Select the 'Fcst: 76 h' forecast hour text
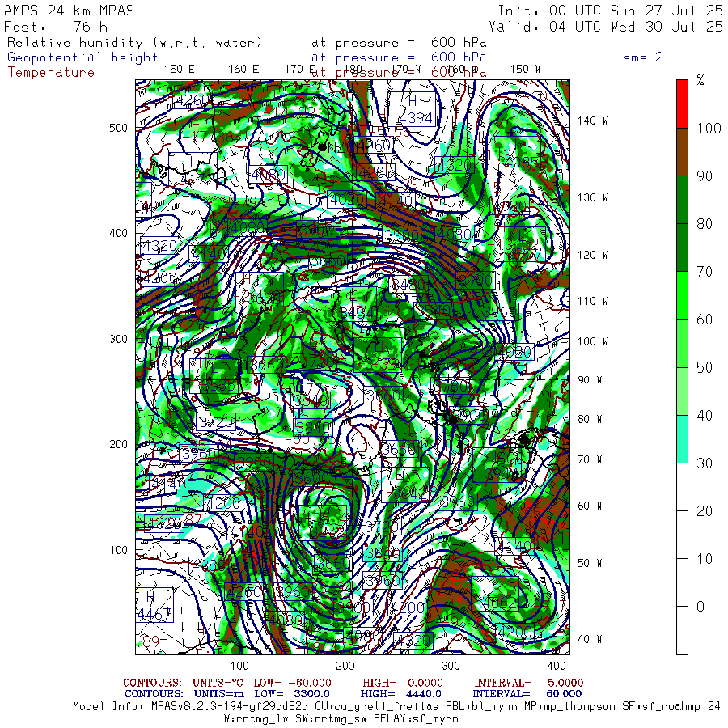The width and height of the screenshot is (728, 728). [56, 27]
